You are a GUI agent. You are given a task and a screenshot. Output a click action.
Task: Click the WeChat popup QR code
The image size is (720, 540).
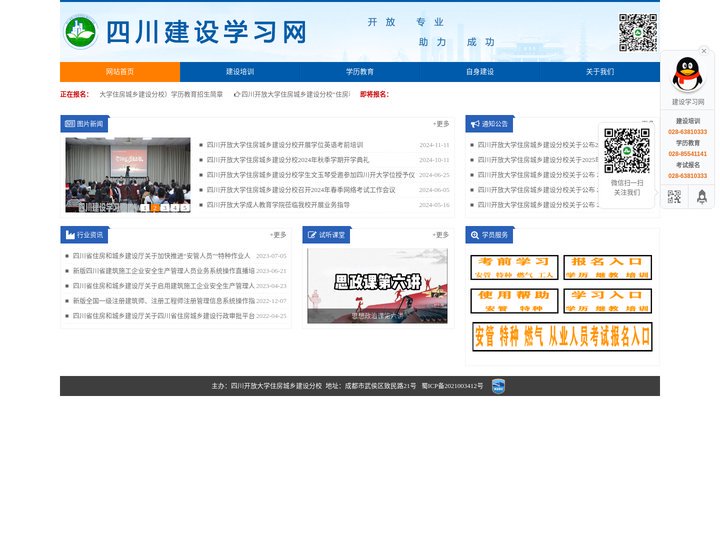tap(626, 151)
